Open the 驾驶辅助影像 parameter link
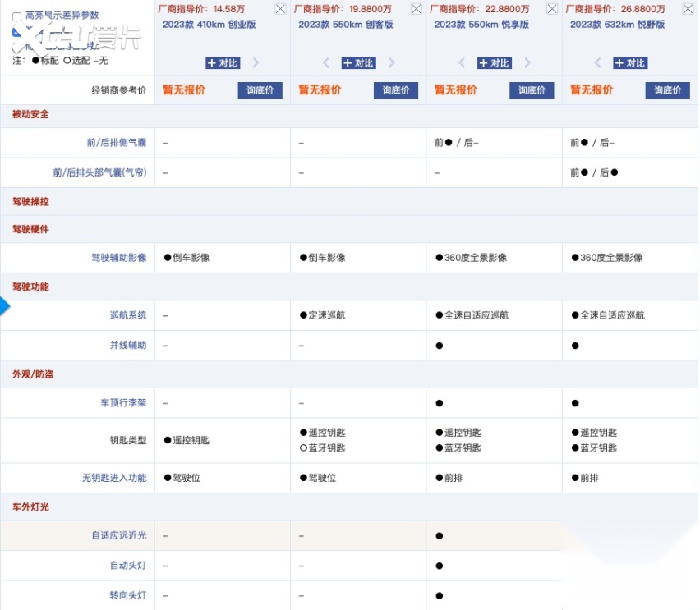 tap(118, 258)
